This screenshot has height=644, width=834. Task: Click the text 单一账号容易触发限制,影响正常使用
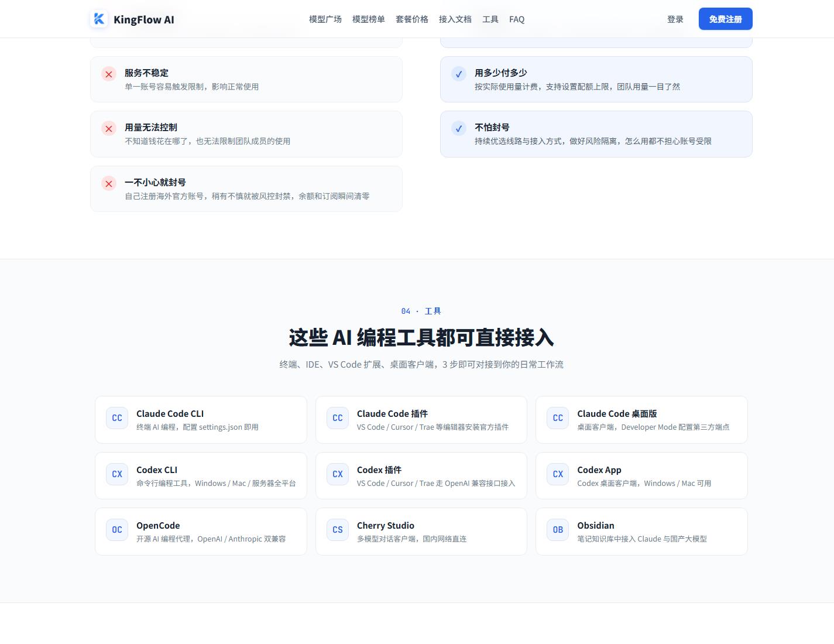pyautogui.click(x=191, y=87)
